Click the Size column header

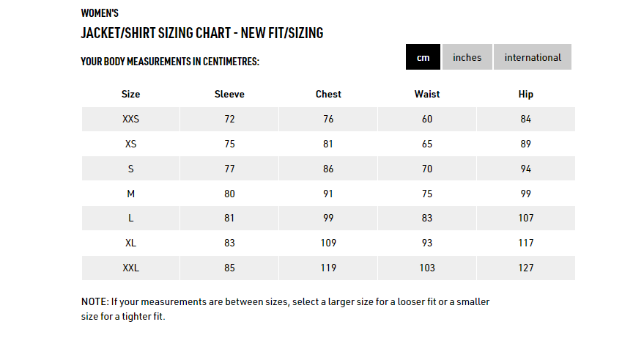130,94
